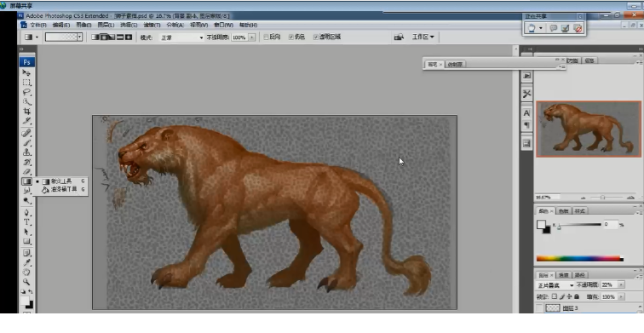This screenshot has height=333, width=644.
Task: Select the Lasso tool
Action: (x=26, y=92)
